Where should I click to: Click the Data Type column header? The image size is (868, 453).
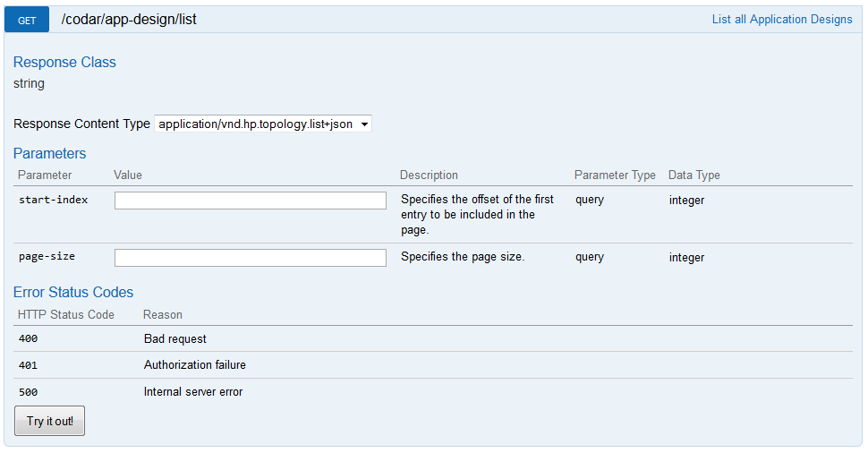[x=694, y=175]
